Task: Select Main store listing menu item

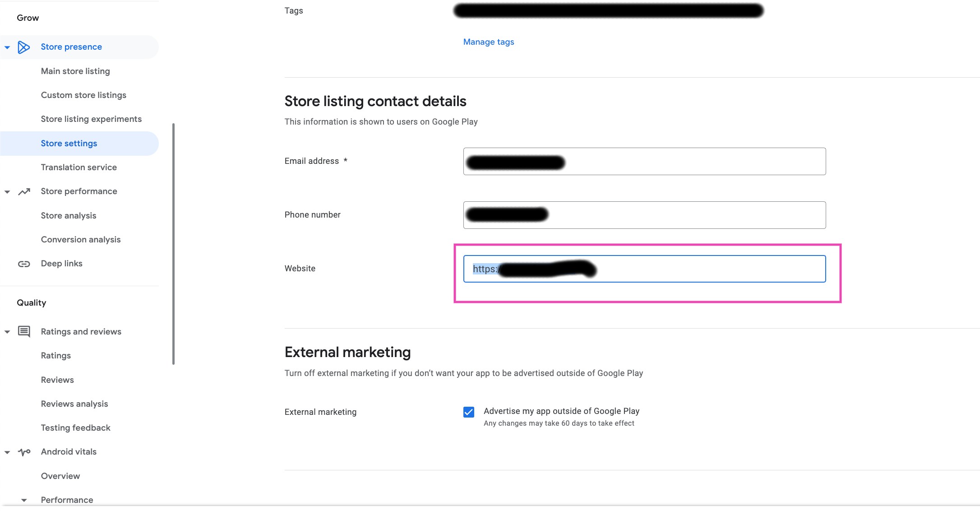Action: 75,71
